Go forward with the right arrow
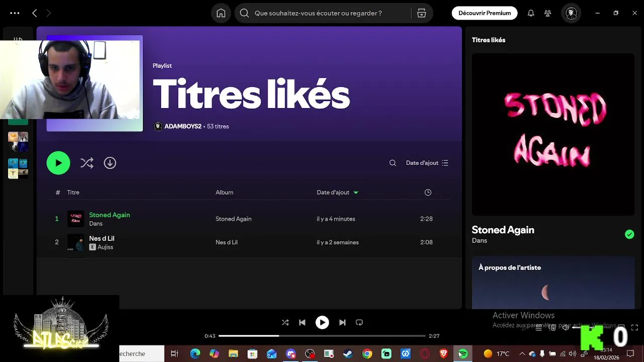This screenshot has width=644, height=362. (48, 13)
